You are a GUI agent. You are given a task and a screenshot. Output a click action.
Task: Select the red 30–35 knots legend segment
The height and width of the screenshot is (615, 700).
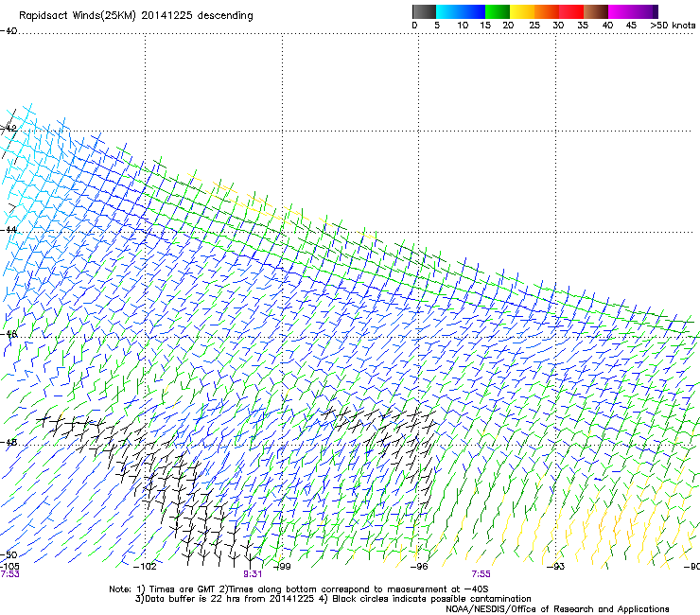click(571, 11)
